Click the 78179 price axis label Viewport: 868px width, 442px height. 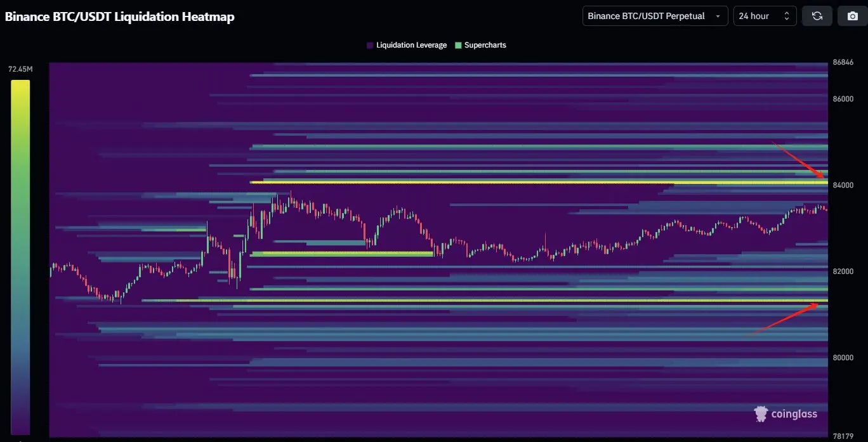[x=843, y=436]
